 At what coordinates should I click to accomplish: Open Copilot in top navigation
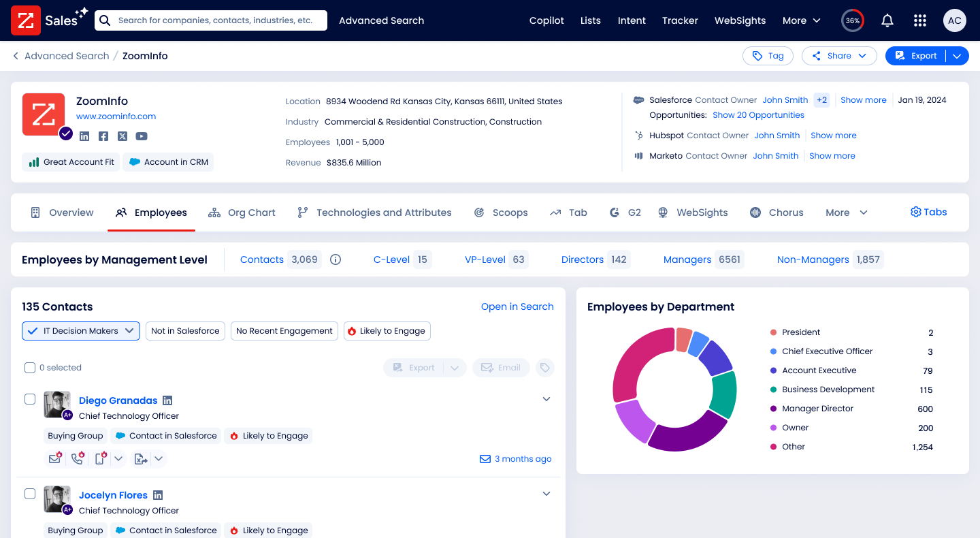tap(546, 20)
